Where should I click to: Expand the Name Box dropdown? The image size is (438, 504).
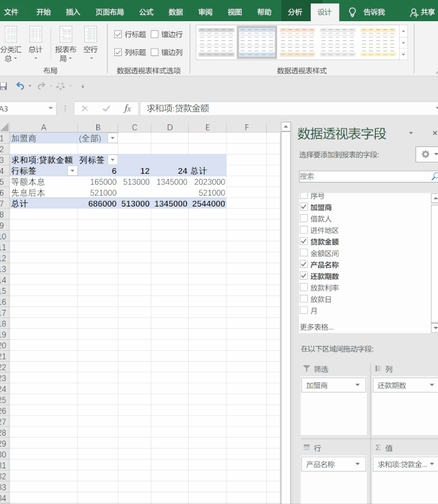(x=51, y=108)
